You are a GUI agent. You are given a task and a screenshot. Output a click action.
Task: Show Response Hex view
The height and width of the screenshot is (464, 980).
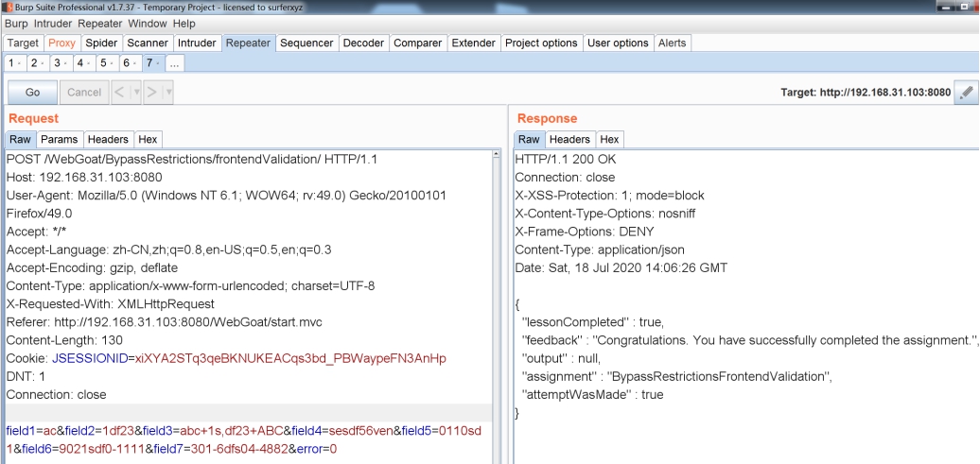pos(609,139)
